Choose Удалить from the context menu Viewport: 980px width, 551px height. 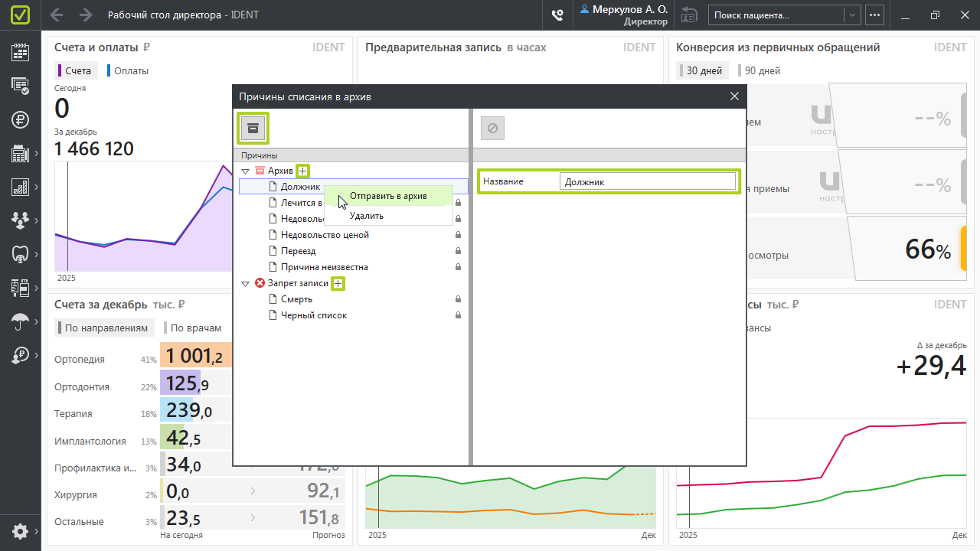pyautogui.click(x=367, y=216)
